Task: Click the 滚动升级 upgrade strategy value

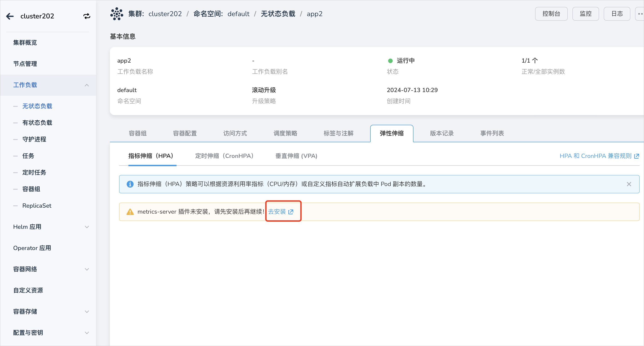Action: pyautogui.click(x=264, y=90)
